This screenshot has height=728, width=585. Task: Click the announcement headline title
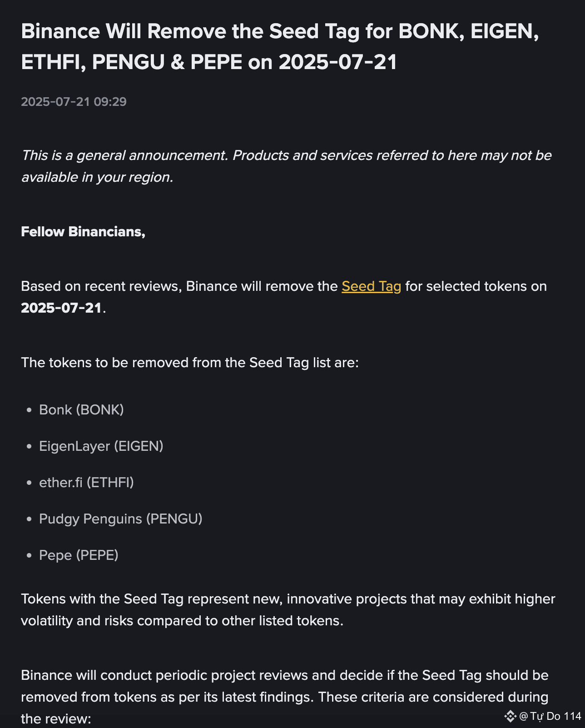pyautogui.click(x=280, y=46)
